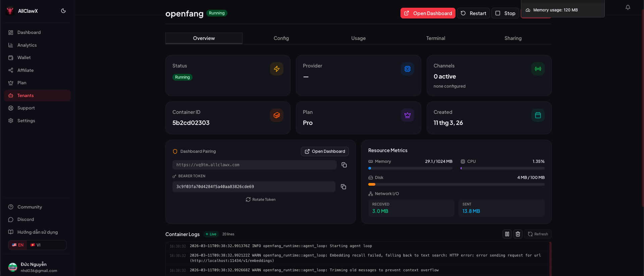Select the Plan sidebar item
Image resolution: width=644 pixels, height=276 pixels.
pos(37,83)
